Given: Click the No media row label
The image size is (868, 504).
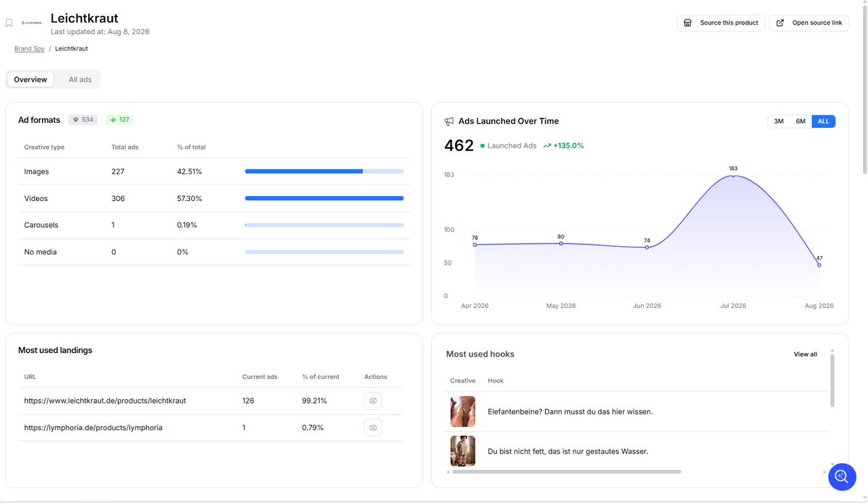Looking at the screenshot, I should [41, 252].
